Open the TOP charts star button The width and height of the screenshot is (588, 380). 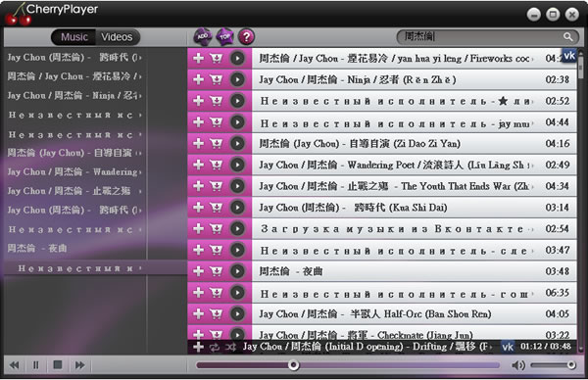pyautogui.click(x=224, y=36)
